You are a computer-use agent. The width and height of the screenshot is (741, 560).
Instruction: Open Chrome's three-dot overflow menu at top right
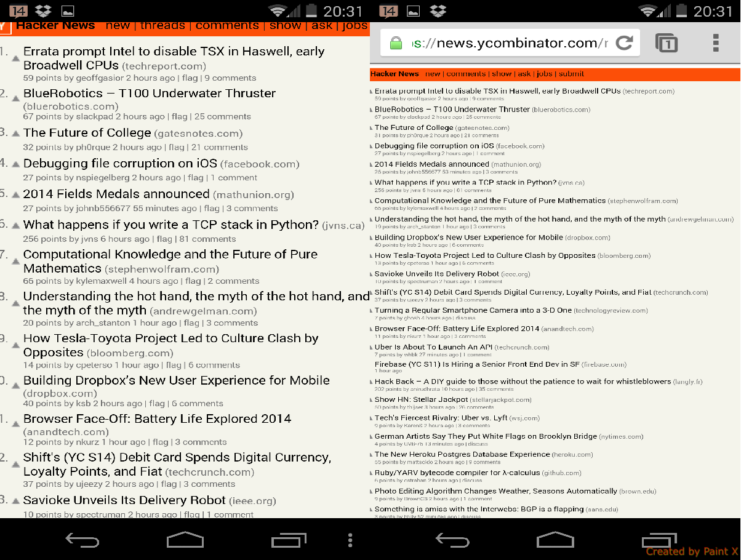(x=715, y=42)
